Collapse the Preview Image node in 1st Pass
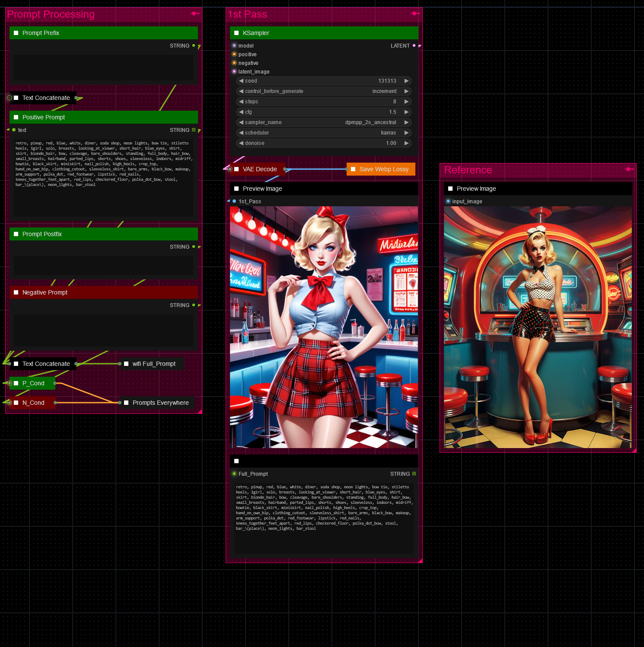Screen dimensions: 644x647 click(x=236, y=189)
